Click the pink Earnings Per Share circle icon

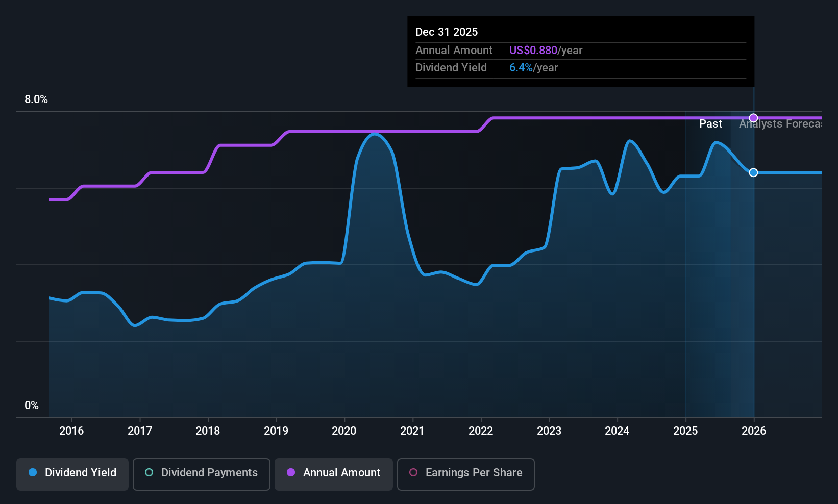[413, 472]
